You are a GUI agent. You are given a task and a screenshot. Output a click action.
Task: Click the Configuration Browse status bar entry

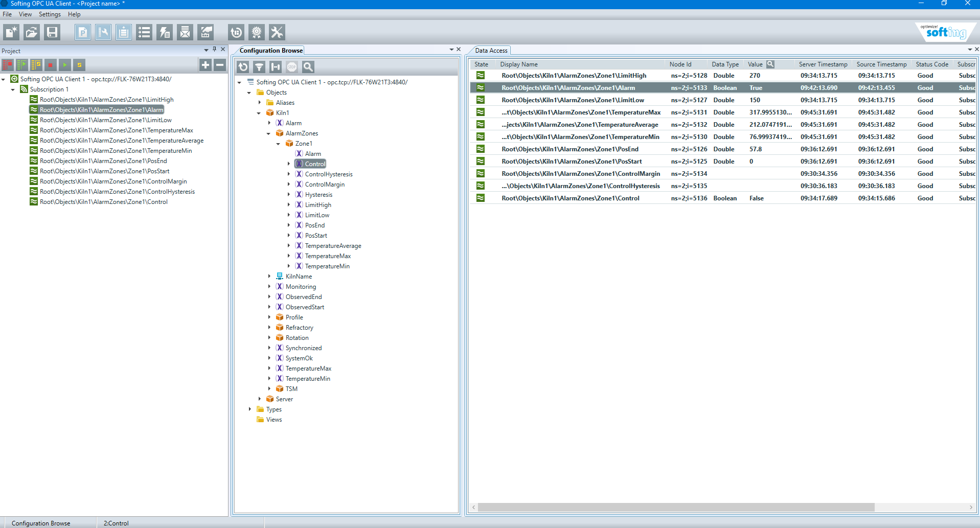click(x=41, y=523)
